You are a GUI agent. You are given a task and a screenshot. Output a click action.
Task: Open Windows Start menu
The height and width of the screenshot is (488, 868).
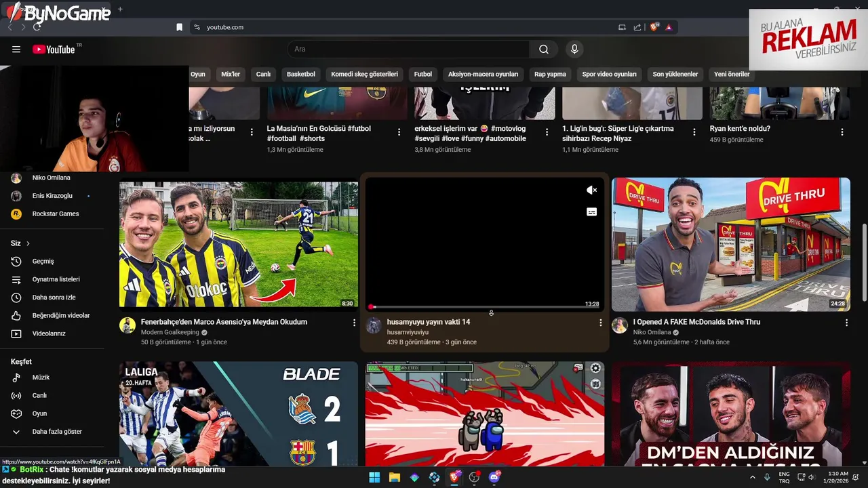pyautogui.click(x=374, y=477)
